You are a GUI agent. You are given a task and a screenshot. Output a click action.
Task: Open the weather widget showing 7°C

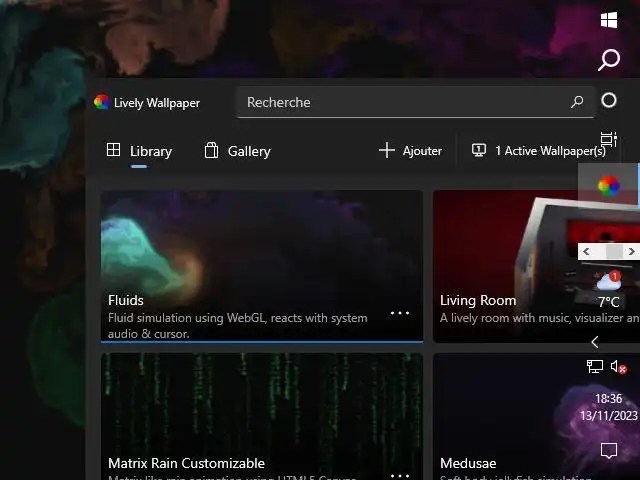point(609,289)
